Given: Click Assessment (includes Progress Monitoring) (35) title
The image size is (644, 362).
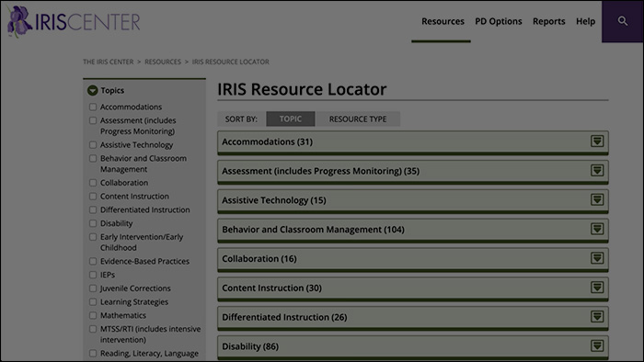Looking at the screenshot, I should [321, 171].
